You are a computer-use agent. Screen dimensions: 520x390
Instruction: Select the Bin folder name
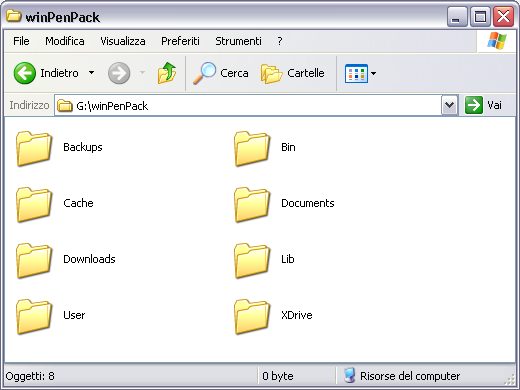[288, 147]
